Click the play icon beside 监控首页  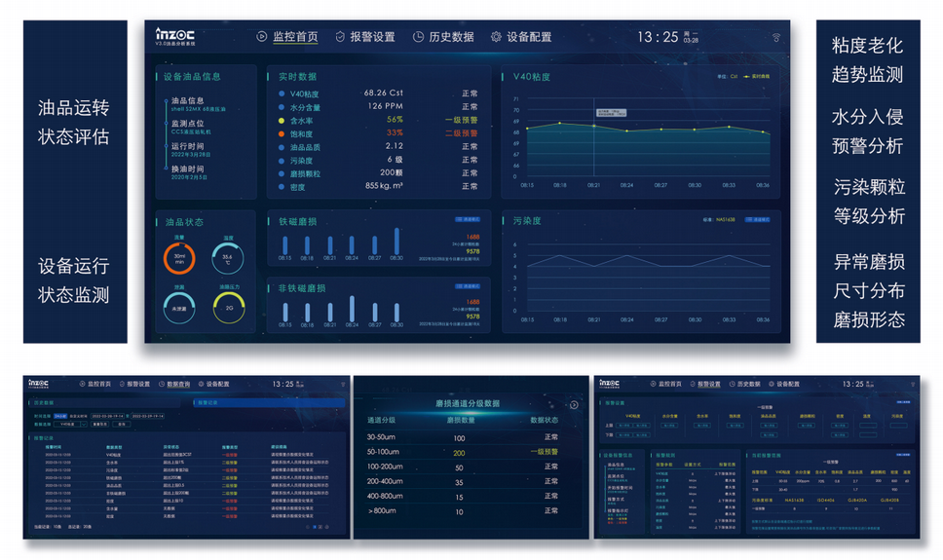[261, 37]
